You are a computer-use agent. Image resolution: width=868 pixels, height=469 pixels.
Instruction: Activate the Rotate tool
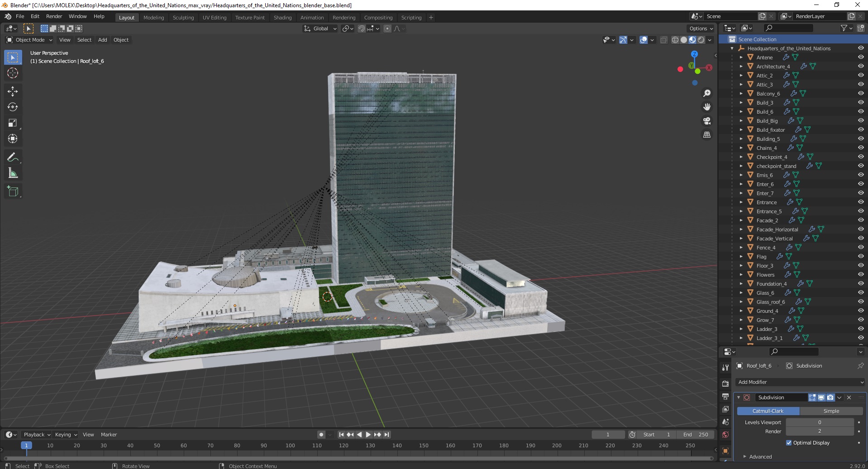pos(13,107)
